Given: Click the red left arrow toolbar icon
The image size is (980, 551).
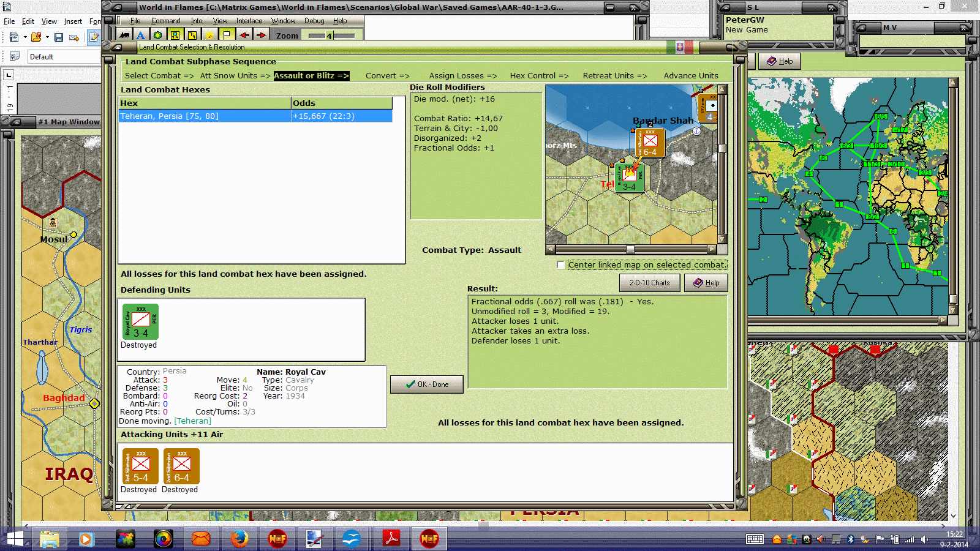Looking at the screenshot, I should pyautogui.click(x=244, y=36).
